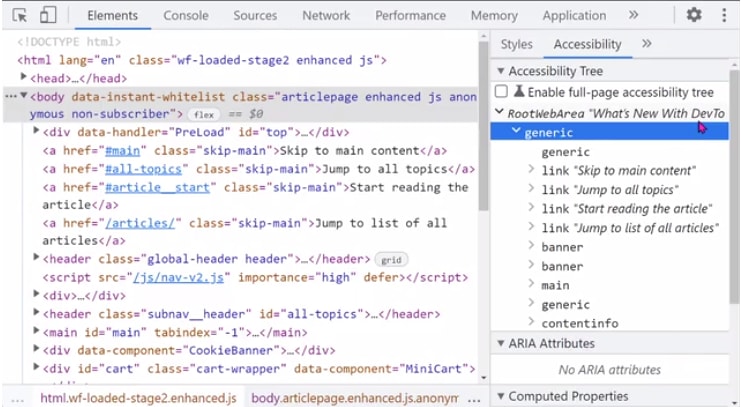This screenshot has height=407, width=741.
Task: Show more sidebar tabs chevron after Accessibility
Action: (x=646, y=44)
